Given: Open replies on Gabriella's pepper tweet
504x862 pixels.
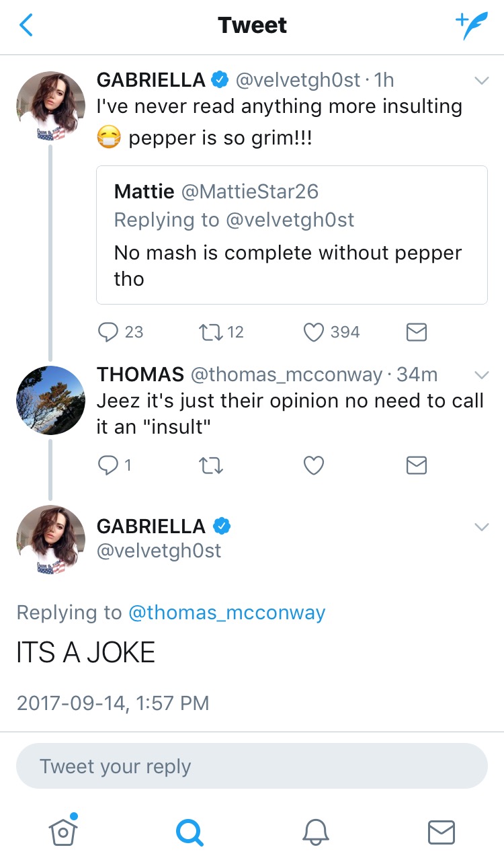Looking at the screenshot, I should [108, 332].
